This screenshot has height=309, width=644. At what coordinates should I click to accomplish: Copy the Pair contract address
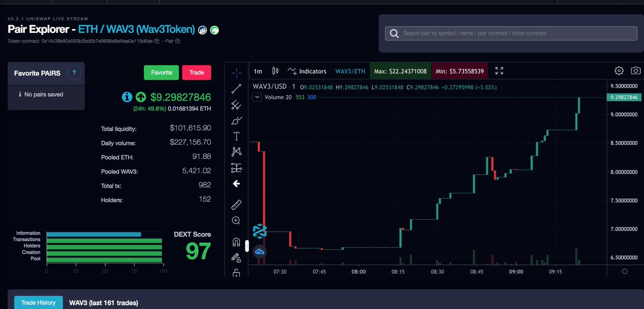178,41
